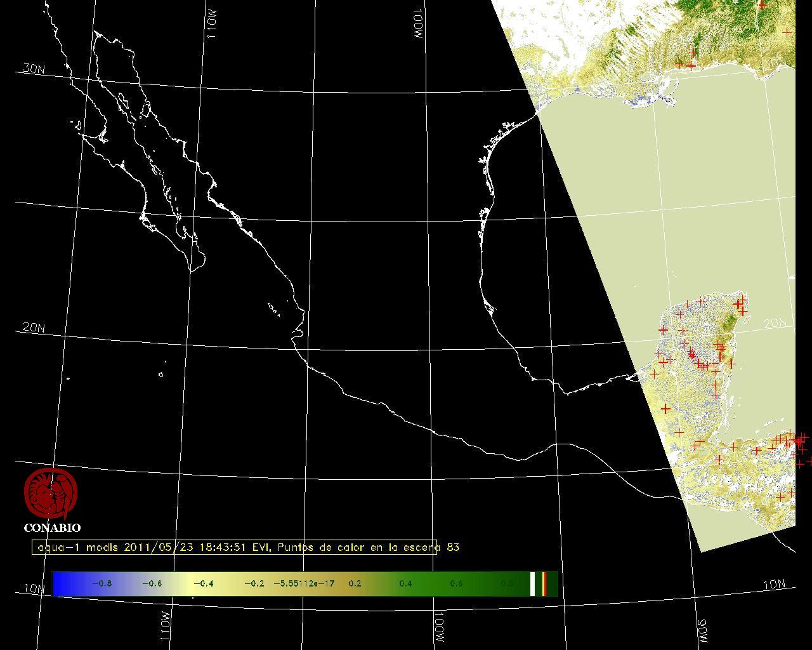Pick the 0.4 green value on color bar
The height and width of the screenshot is (650, 812).
(405, 583)
